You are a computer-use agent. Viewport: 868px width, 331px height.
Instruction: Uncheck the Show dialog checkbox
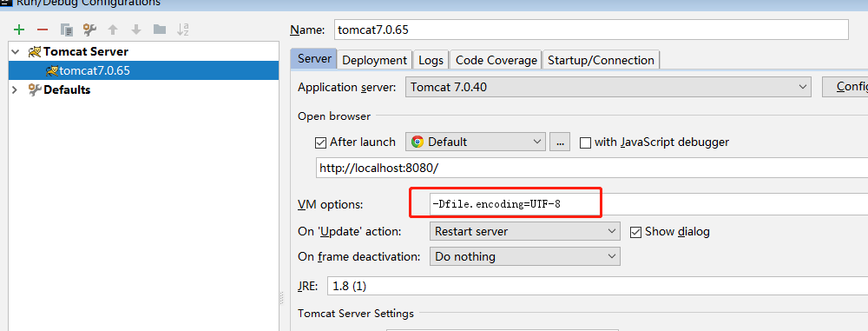coord(635,232)
